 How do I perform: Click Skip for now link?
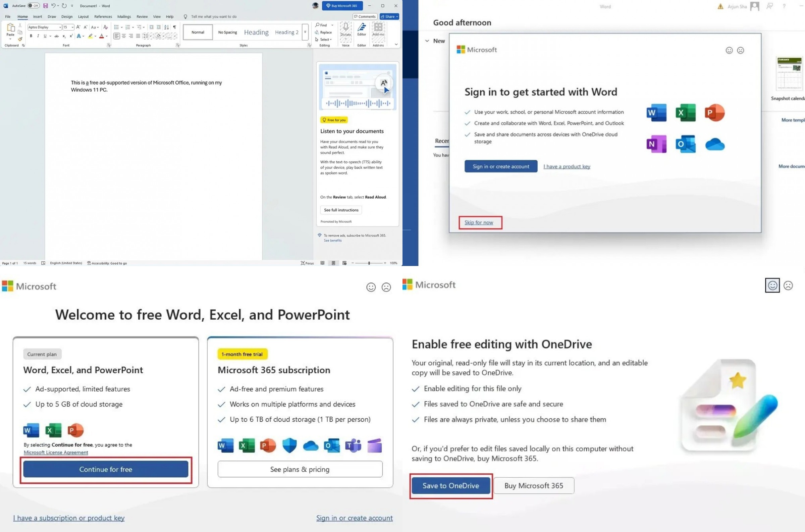(x=478, y=223)
